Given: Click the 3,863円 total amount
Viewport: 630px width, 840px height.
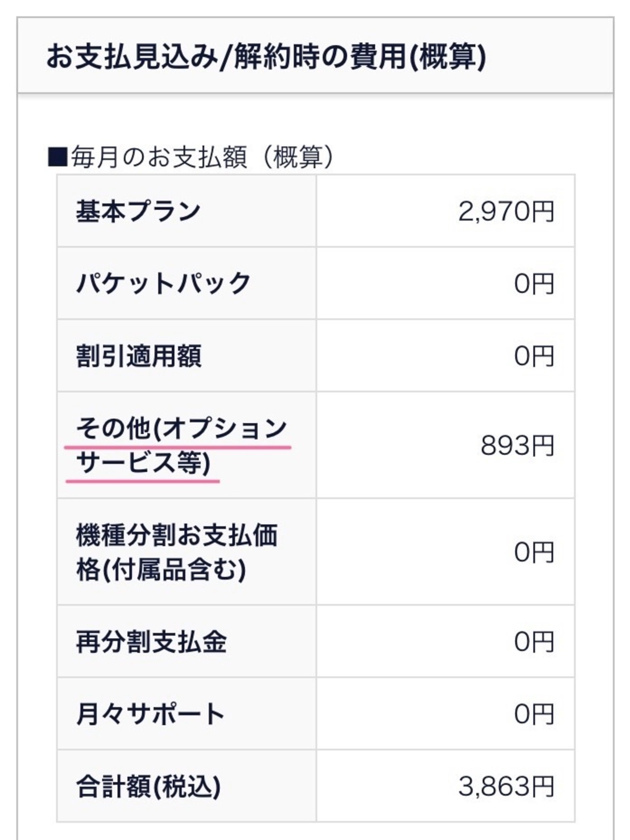Looking at the screenshot, I should tap(505, 787).
